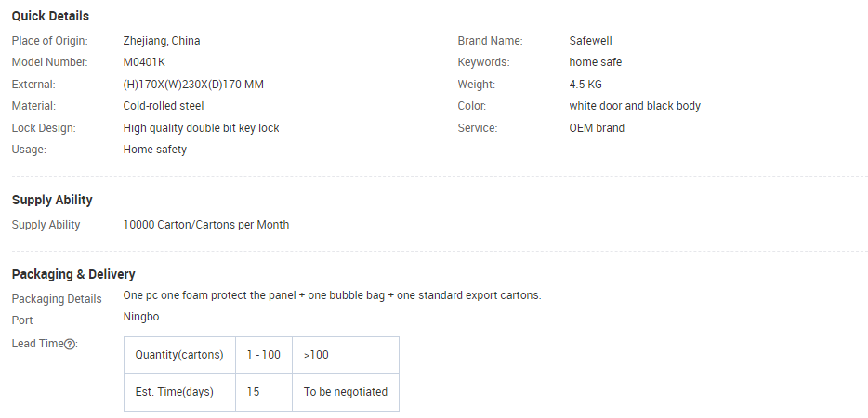Select the Quick Details heading

tap(50, 16)
